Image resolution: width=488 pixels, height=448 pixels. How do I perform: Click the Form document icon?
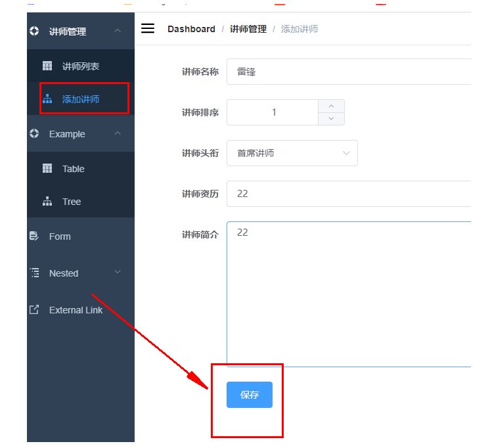click(34, 236)
